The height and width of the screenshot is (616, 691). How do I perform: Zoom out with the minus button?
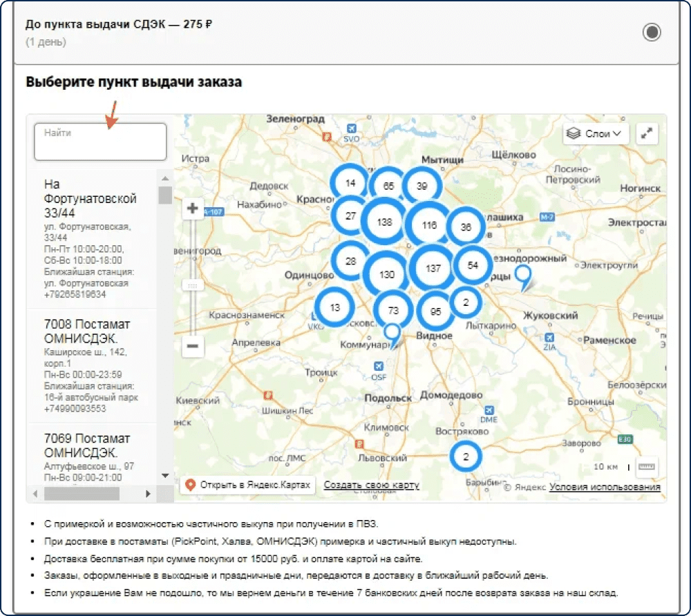coord(193,346)
